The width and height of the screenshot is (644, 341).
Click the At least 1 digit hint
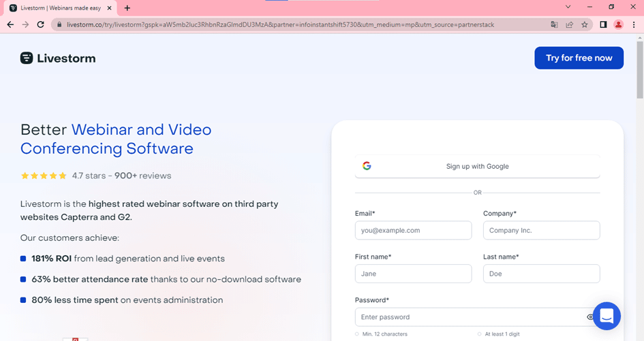coord(502,334)
